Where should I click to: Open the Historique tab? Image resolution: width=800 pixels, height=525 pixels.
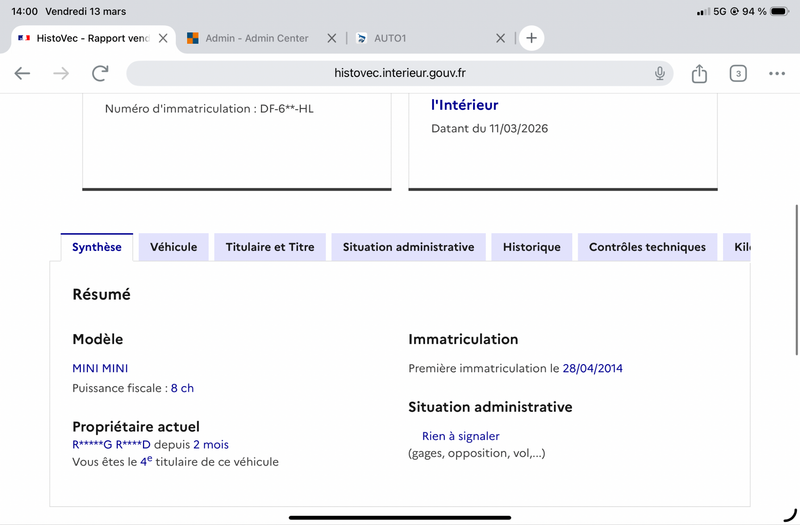point(532,247)
